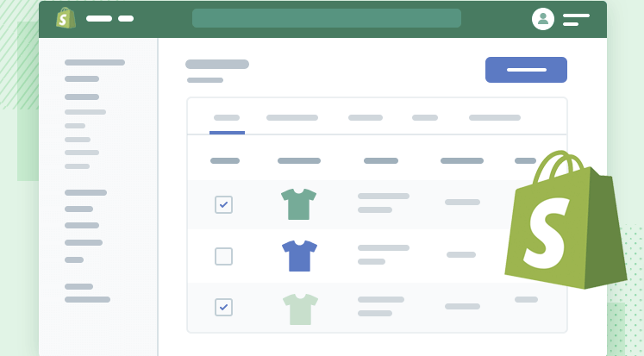The width and height of the screenshot is (644, 356).
Task: Select the blue t-shirt product image
Action: 299,256
